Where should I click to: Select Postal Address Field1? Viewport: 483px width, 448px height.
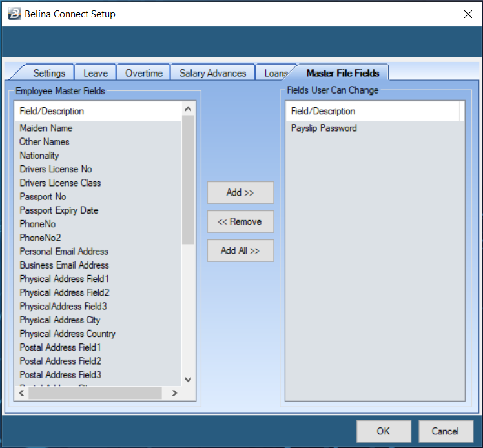61,347
